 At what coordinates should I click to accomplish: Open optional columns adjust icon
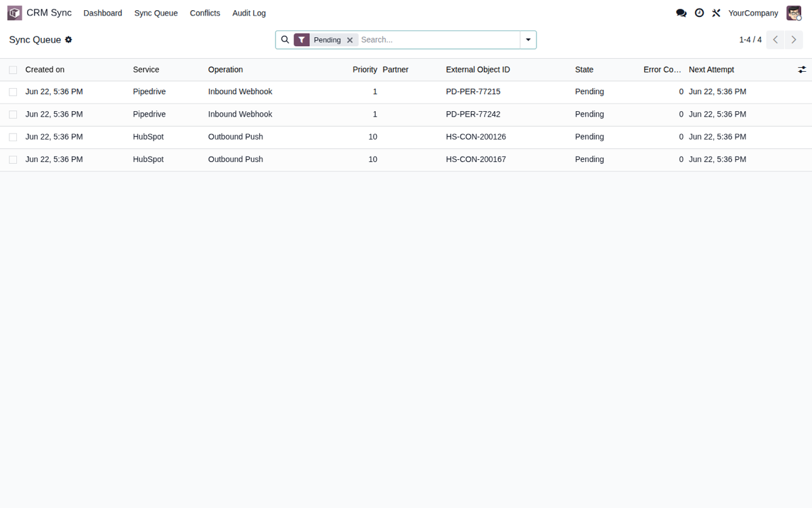click(802, 70)
